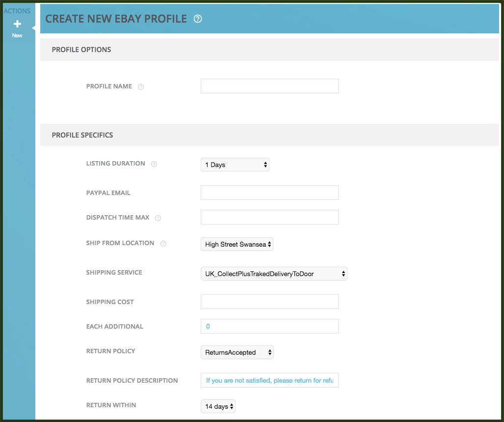Click the Actions heading in sidebar
Image resolution: width=504 pixels, height=422 pixels.
click(x=17, y=11)
